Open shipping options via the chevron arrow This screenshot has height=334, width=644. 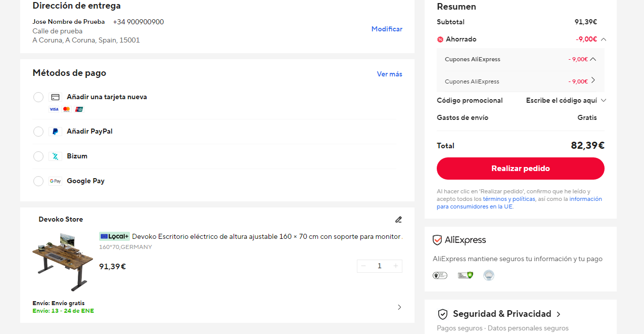399,307
